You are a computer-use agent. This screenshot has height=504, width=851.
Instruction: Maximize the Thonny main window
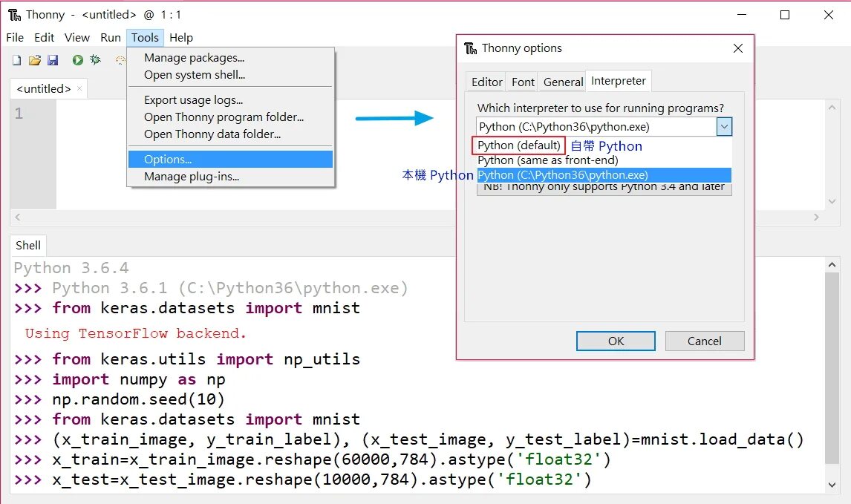tap(785, 15)
